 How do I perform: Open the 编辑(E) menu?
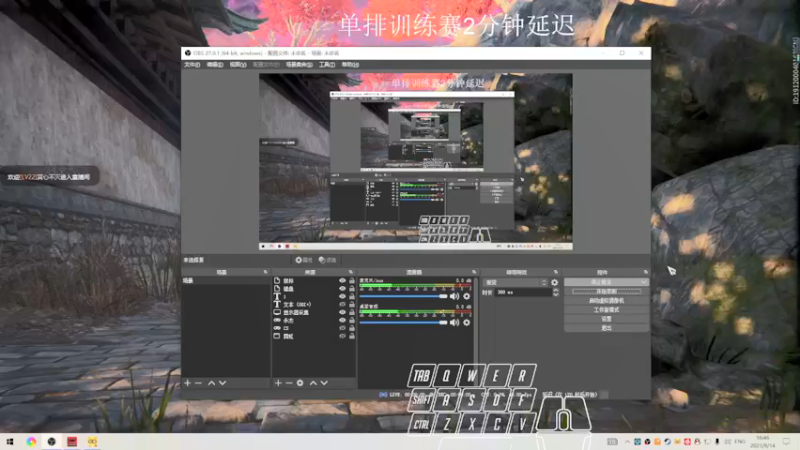[x=215, y=65]
